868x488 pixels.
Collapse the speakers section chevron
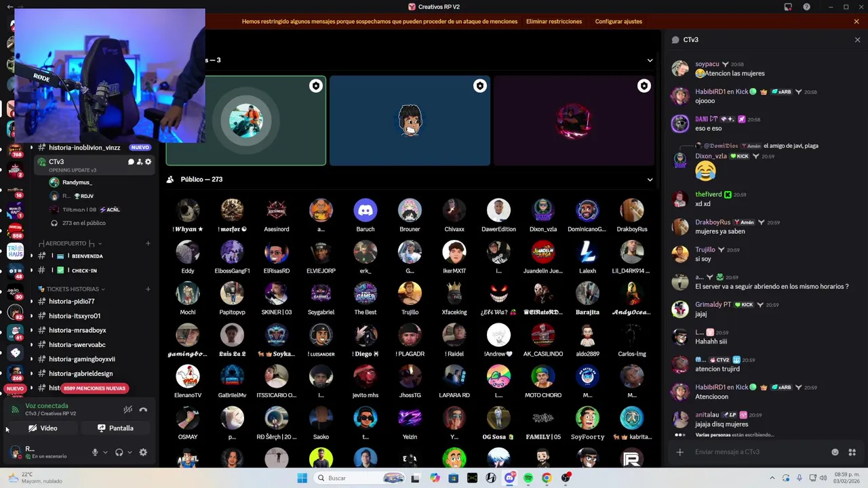click(650, 60)
